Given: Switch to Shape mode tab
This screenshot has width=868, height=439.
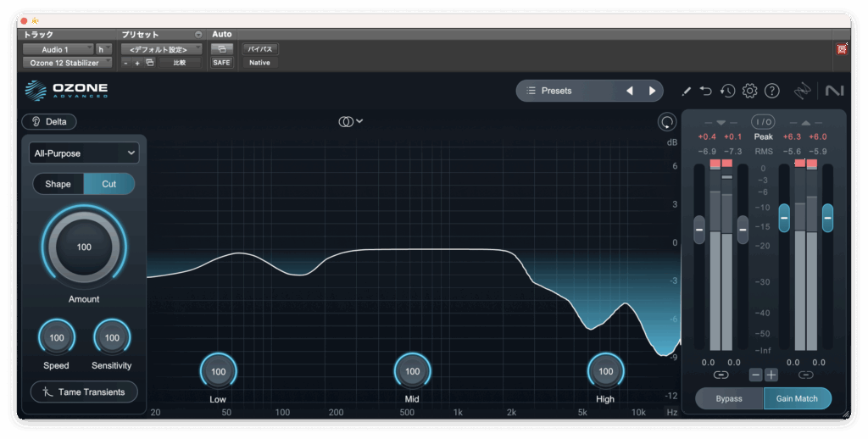Looking at the screenshot, I should pyautogui.click(x=58, y=184).
